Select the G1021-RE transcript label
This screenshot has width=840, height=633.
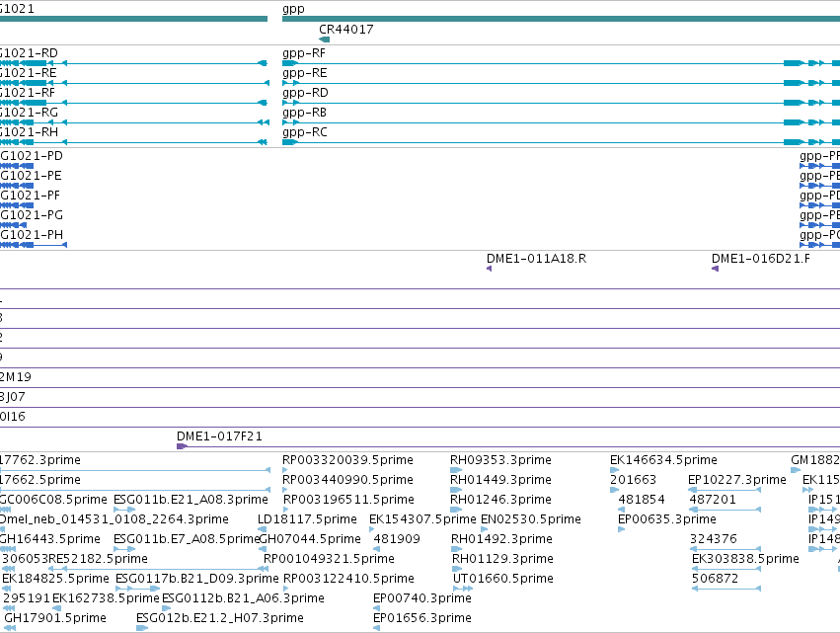28,73
